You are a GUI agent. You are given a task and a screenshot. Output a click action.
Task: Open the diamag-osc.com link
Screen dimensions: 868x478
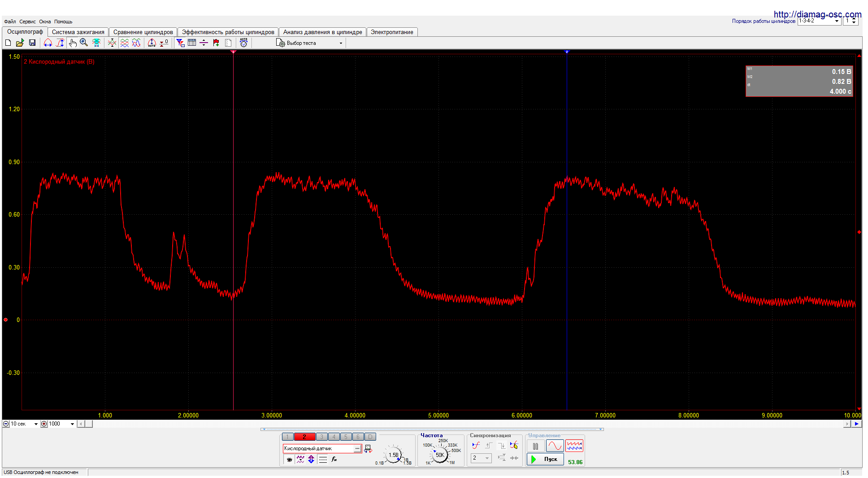tap(817, 14)
